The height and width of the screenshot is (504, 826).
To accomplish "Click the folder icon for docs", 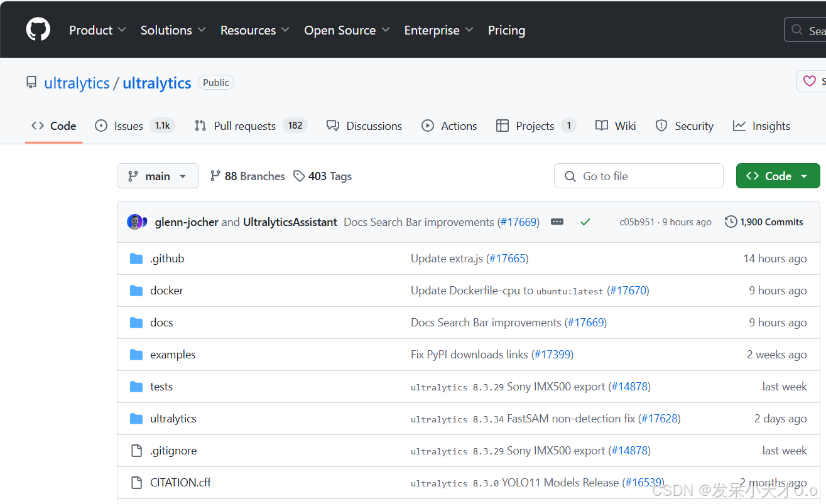I will click(x=136, y=323).
